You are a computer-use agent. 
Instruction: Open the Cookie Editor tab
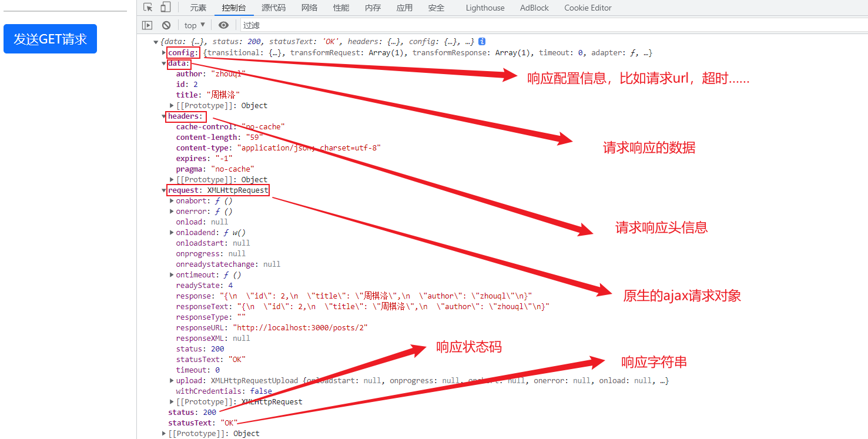[x=588, y=8]
